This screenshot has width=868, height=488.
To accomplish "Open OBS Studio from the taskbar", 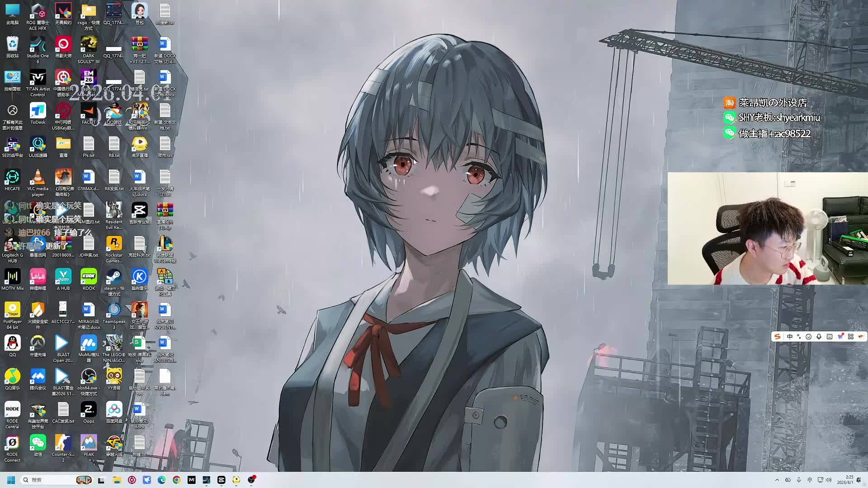I will point(251,480).
